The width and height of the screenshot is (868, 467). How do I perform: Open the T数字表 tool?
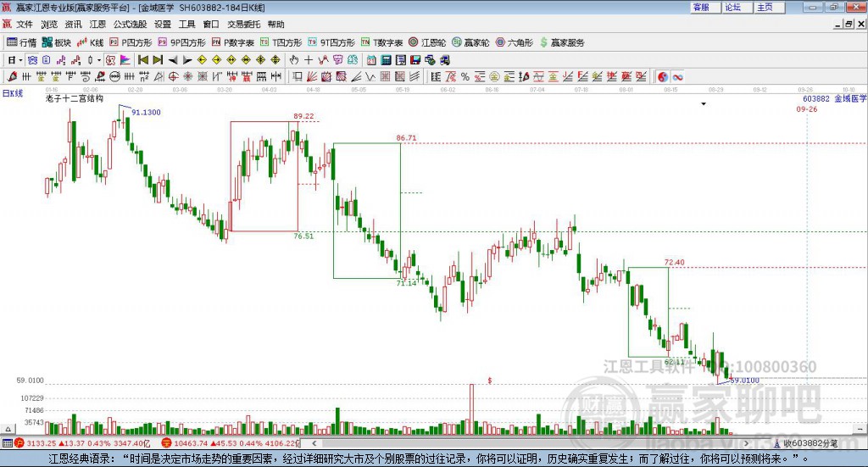[x=381, y=42]
